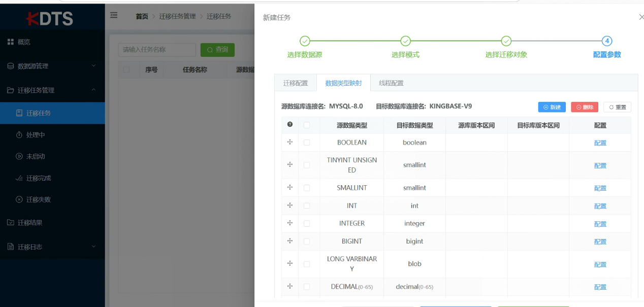Click the step 4 配置参数 circle icon
The height and width of the screenshot is (307, 644).
606,41
